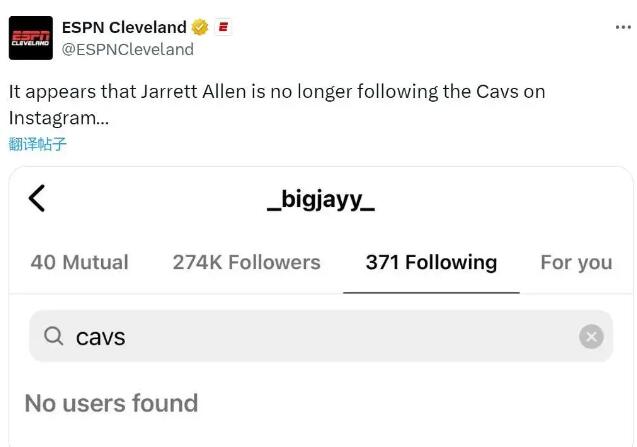Screen dimensions: 637x447
Task: Click the _bigjayy_ username title
Action: (x=321, y=199)
